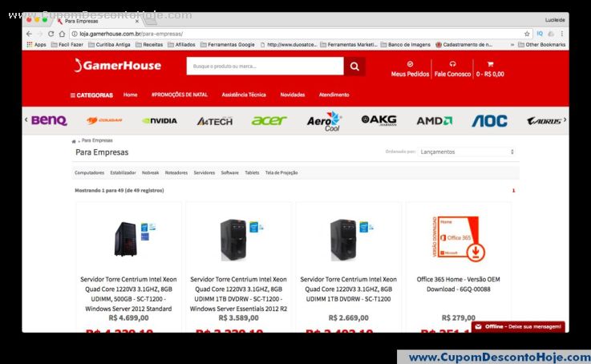This screenshot has height=364, width=591.
Task: Open Office 365 Home - Versão OEM title
Action: [x=459, y=284]
